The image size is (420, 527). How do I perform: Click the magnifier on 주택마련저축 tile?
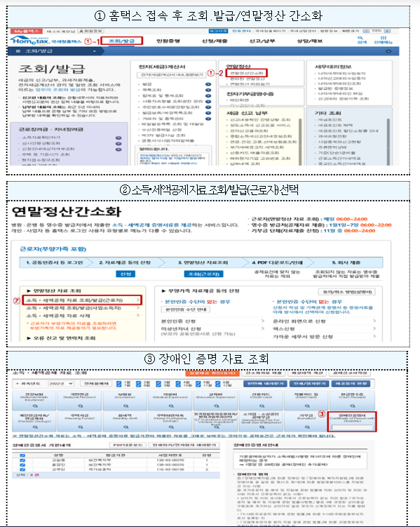pos(171,427)
